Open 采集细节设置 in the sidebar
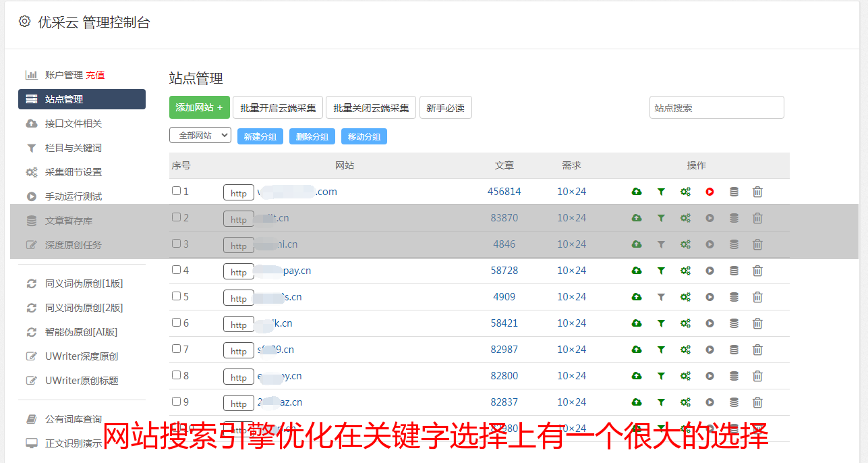This screenshot has height=463, width=868. pyautogui.click(x=74, y=172)
